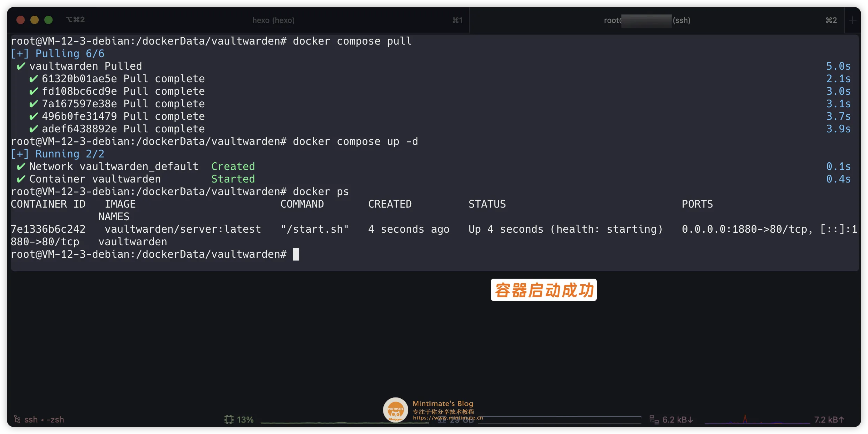This screenshot has width=868, height=434.
Task: Maximize the terminal with green button
Action: [48, 20]
